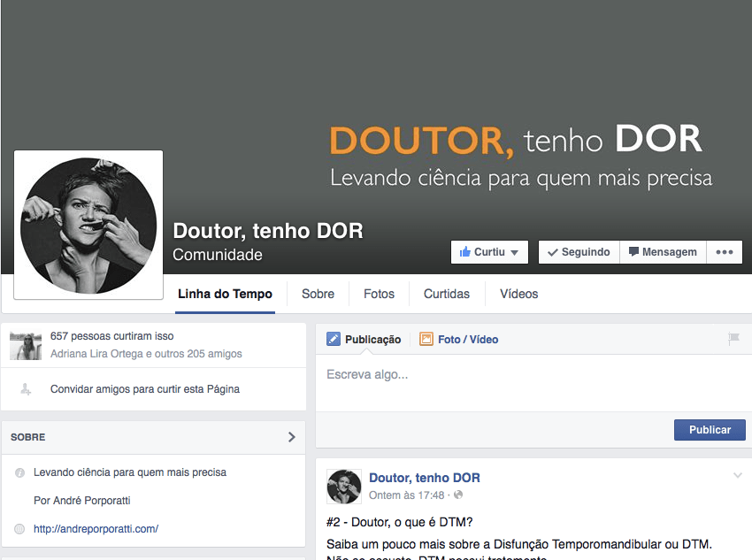The width and height of the screenshot is (752, 560).
Task: Open the Curtiu dropdown button
Action: point(489,252)
